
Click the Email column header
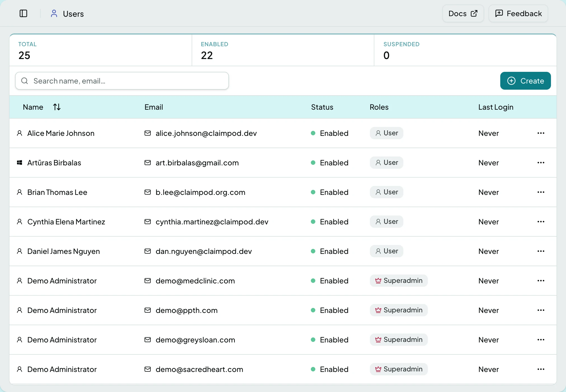click(x=154, y=107)
